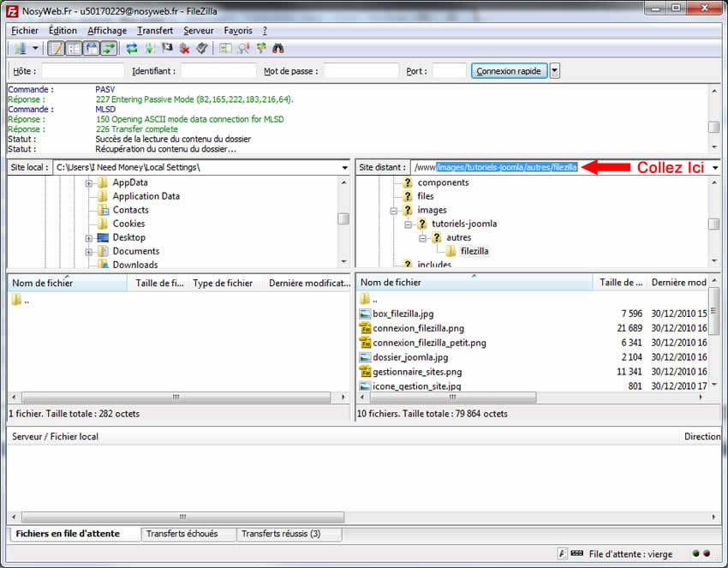Refresh the file and folder lists
Screen dimensions: 728x568
(132, 48)
